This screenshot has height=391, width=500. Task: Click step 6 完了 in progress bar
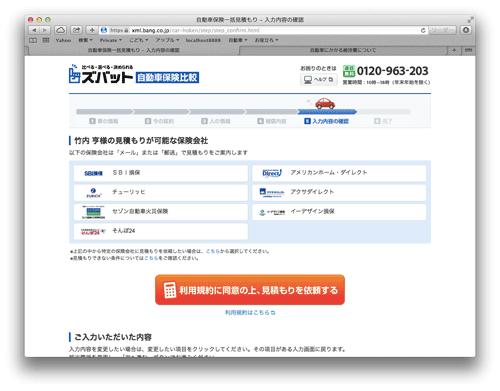tap(383, 121)
